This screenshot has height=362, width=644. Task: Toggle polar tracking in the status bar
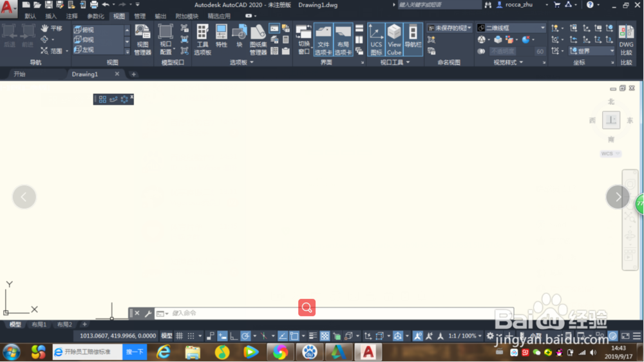point(245,336)
